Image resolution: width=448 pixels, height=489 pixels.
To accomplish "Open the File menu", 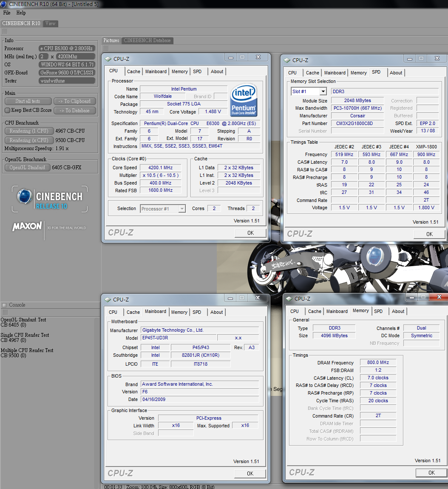I will [6, 13].
